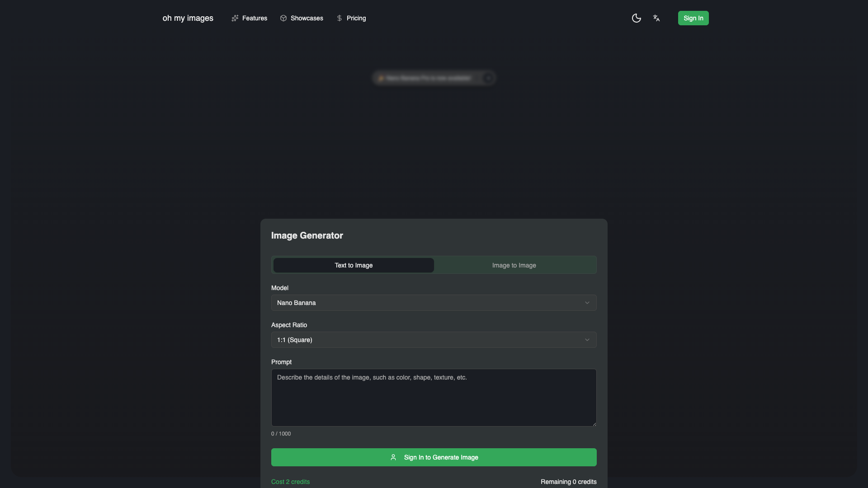Open the language translation selector icon
This screenshot has width=868, height=488.
[656, 18]
